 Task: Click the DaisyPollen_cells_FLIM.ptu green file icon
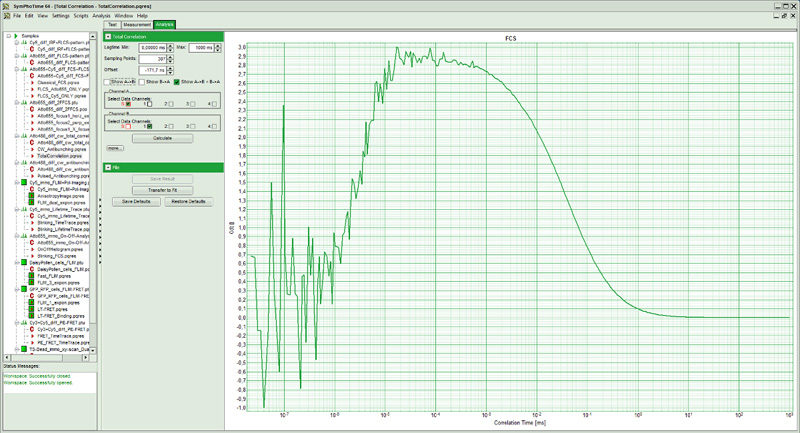(22, 262)
